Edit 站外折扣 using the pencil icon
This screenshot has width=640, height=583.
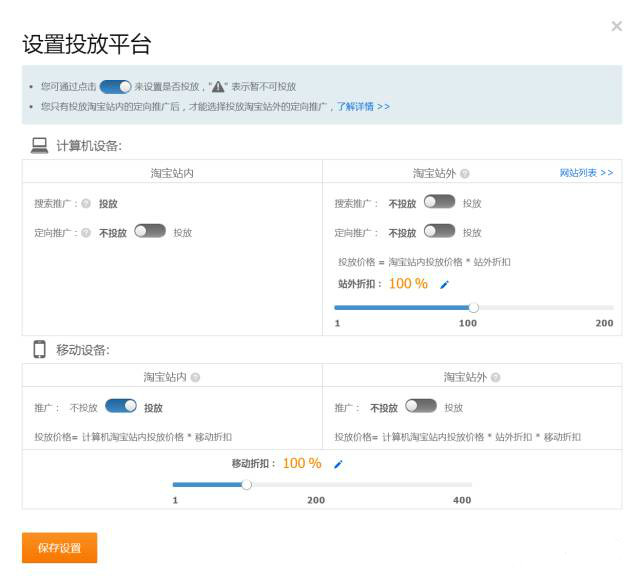click(x=444, y=284)
